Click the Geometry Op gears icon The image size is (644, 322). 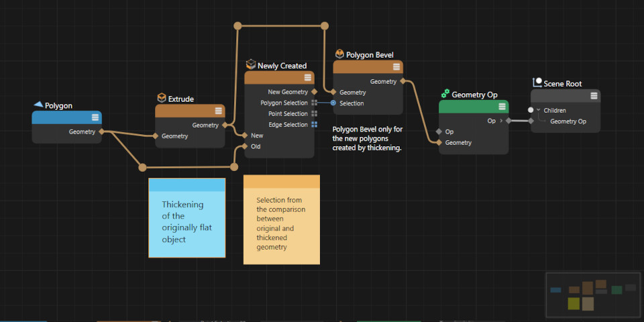click(445, 95)
